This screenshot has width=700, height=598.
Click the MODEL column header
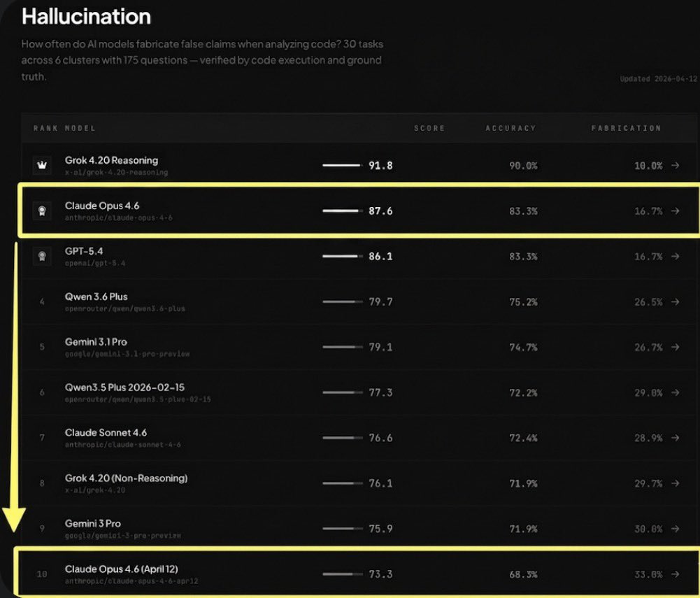(x=80, y=128)
